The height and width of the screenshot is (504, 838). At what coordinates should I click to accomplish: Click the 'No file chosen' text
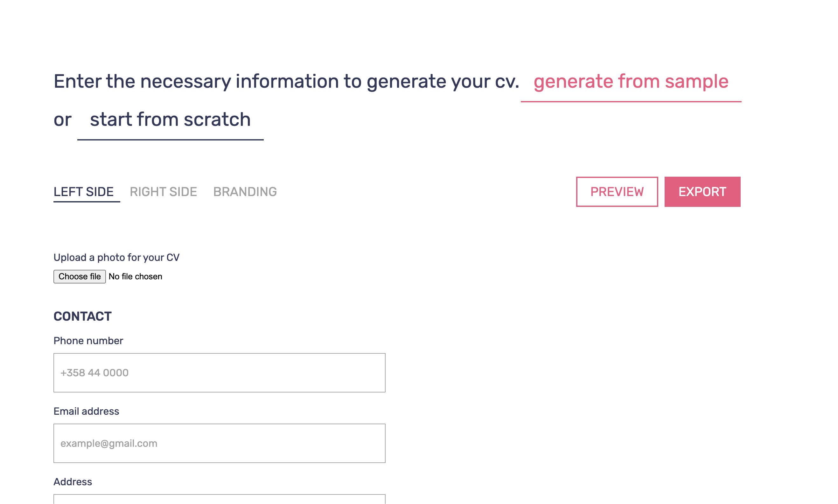coord(135,276)
